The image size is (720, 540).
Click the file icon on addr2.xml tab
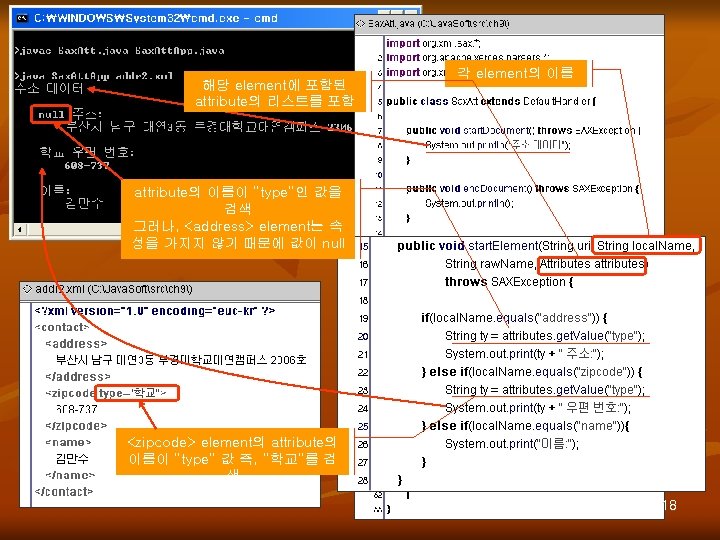pyautogui.click(x=27, y=289)
